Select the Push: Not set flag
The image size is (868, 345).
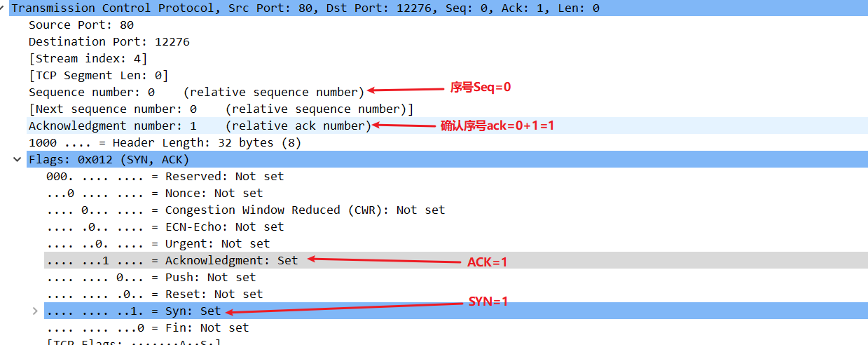tap(151, 278)
